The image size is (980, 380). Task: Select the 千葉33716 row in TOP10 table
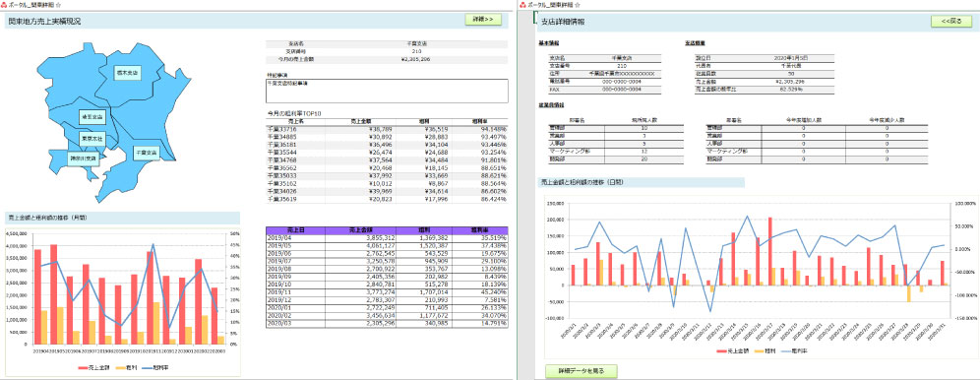point(387,129)
